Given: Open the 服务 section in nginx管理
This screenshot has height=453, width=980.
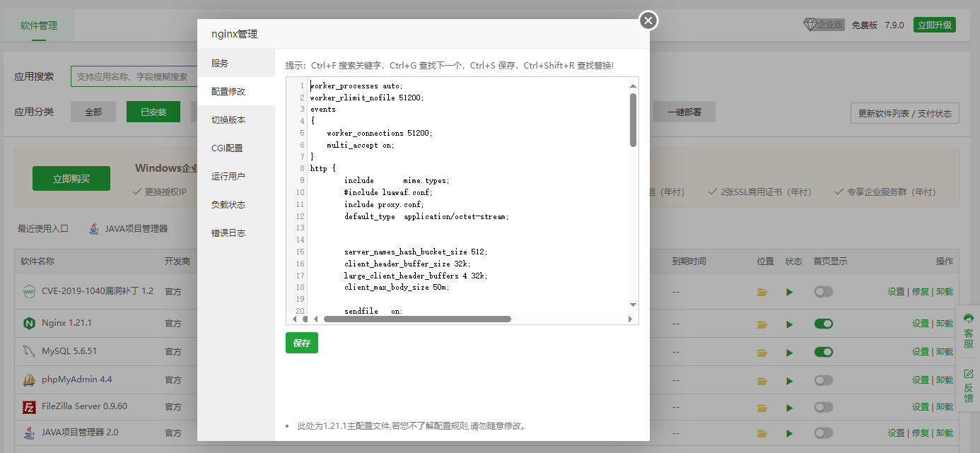Looking at the screenshot, I should pos(235,63).
